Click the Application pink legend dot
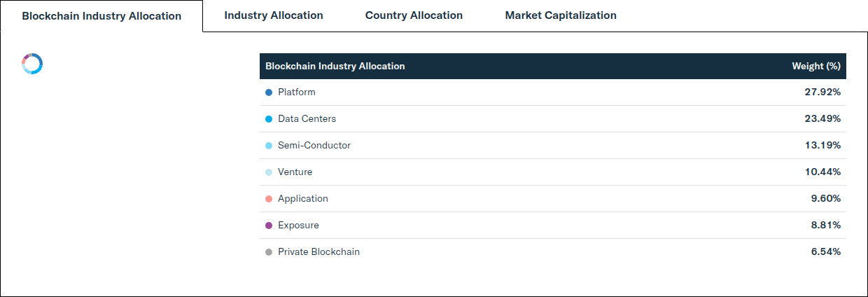This screenshot has height=297, width=868. click(x=269, y=199)
